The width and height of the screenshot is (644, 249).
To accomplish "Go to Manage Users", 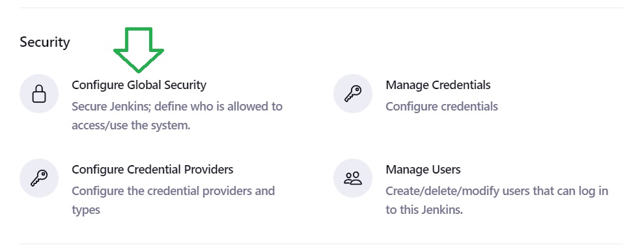I will 423,170.
